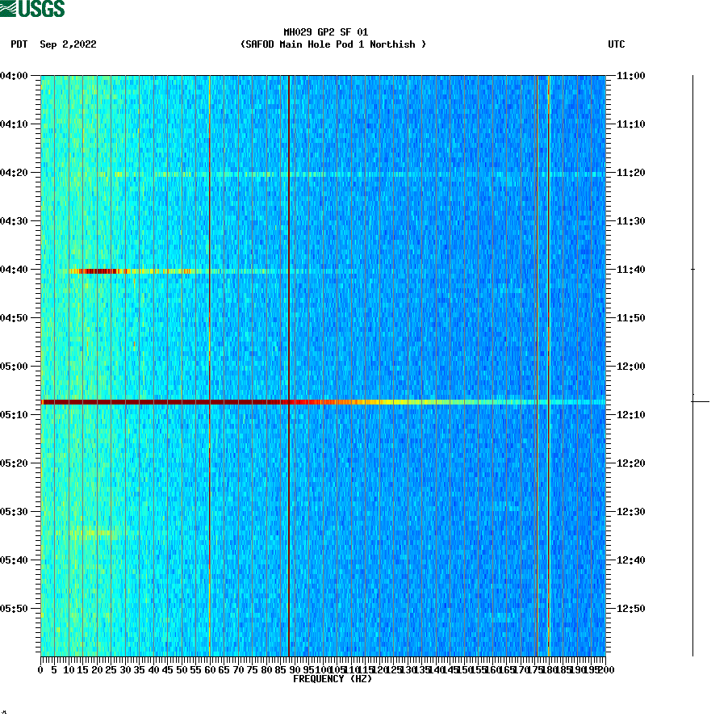Click the 0 Hz frequency axis label
The height and width of the screenshot is (721, 728).
[x=39, y=668]
